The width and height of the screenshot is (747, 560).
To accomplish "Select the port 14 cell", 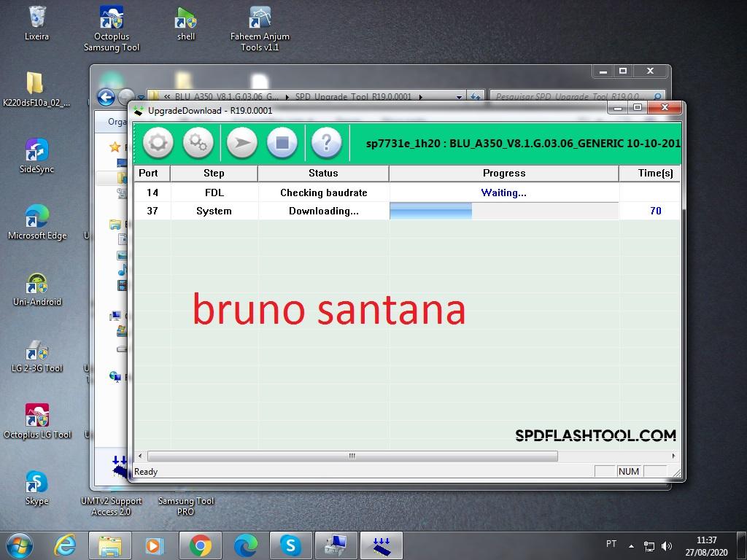I will click(x=152, y=192).
